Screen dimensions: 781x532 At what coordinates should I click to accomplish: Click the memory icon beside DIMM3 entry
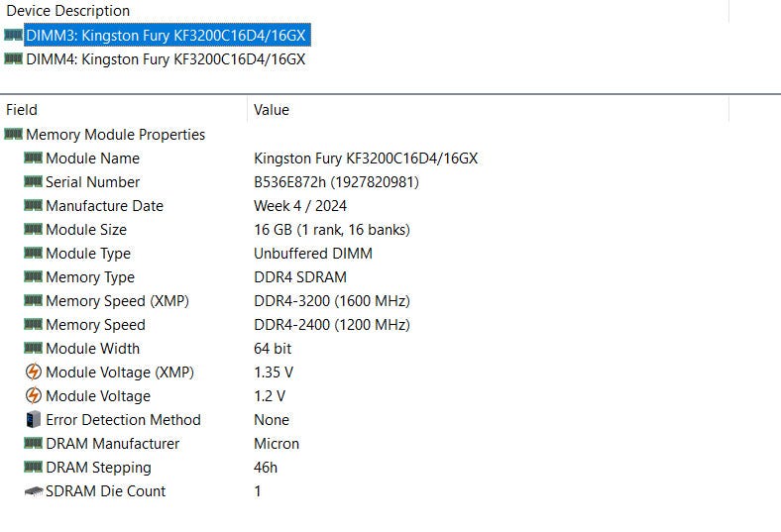pos(13,35)
